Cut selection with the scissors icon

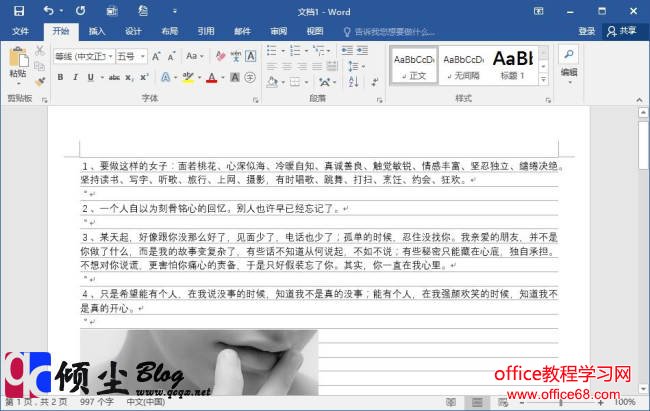tap(39, 51)
